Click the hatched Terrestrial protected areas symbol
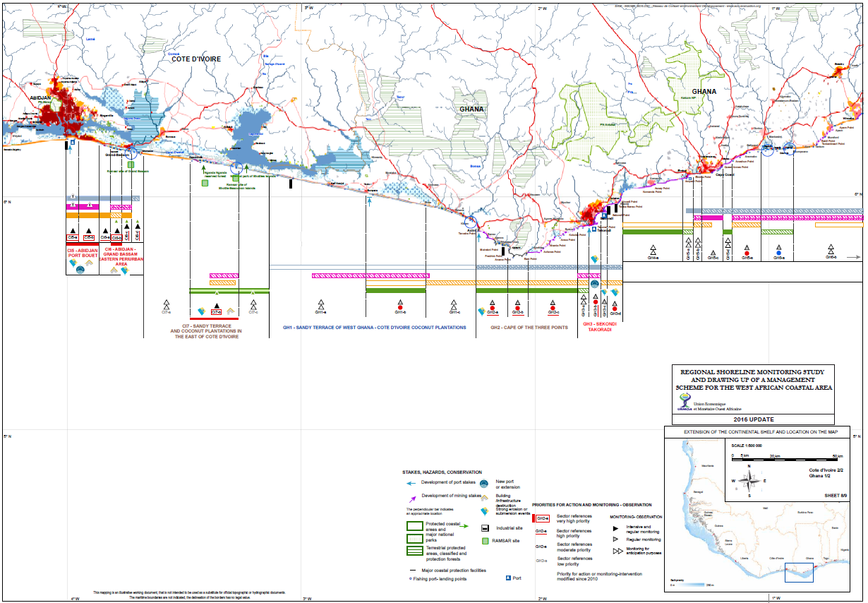This screenshot has height=603, width=868. [x=415, y=552]
